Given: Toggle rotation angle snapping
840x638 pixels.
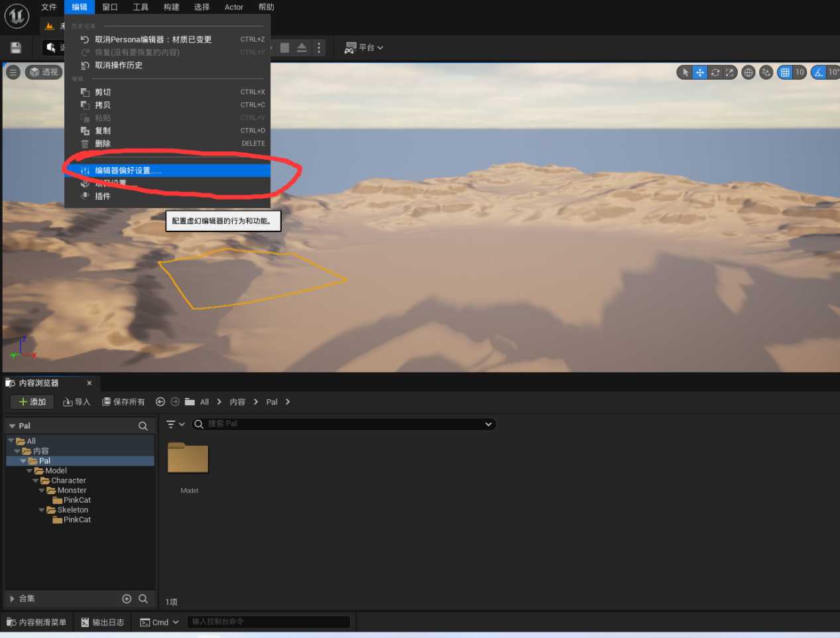Looking at the screenshot, I should click(819, 72).
